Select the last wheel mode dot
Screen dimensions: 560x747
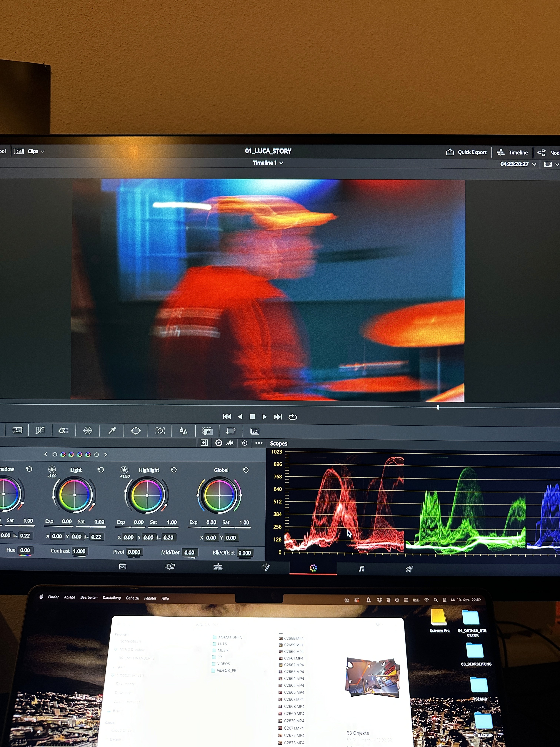point(96,454)
